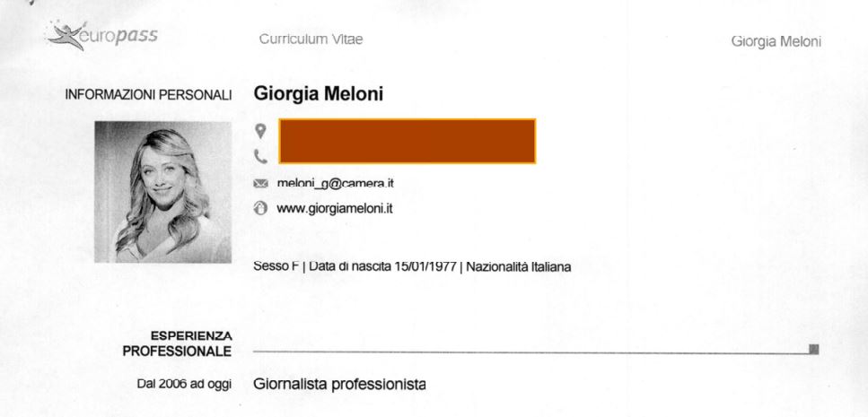Click the website globe icon
The height and width of the screenshot is (417, 868).
click(x=260, y=208)
